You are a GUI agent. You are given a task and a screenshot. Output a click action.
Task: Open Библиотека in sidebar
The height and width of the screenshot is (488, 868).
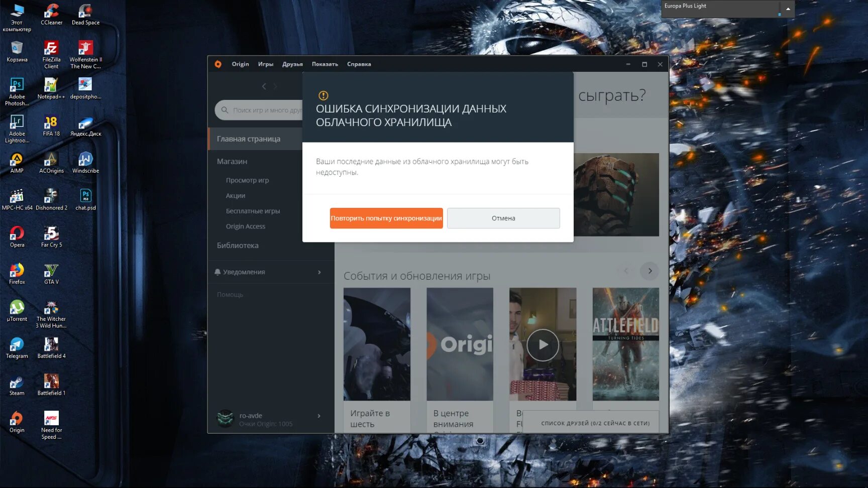pyautogui.click(x=238, y=246)
